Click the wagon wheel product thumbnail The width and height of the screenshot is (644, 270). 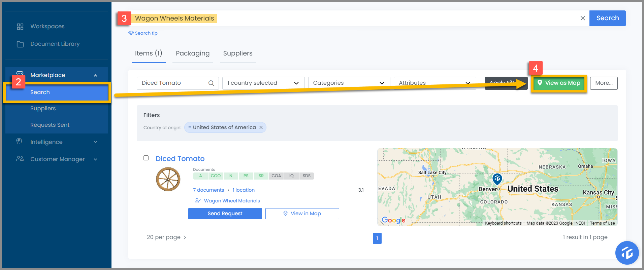click(x=168, y=179)
